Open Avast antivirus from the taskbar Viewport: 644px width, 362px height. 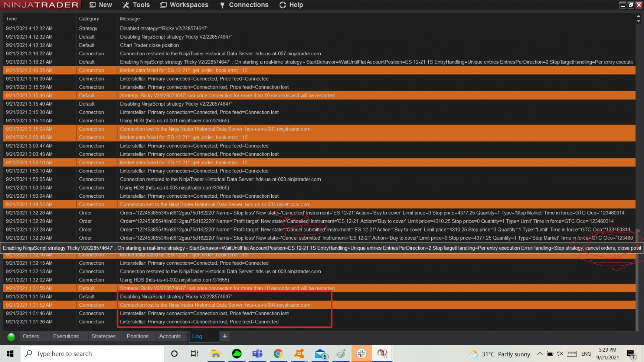(299, 354)
